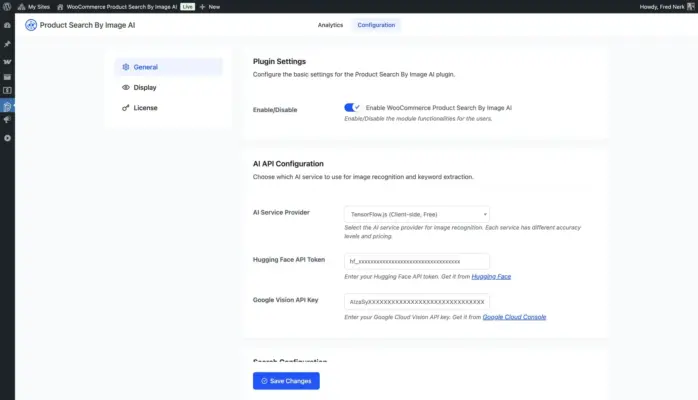This screenshot has width=698, height=400.
Task: Open the WordPress logo menu
Action: coord(7,7)
